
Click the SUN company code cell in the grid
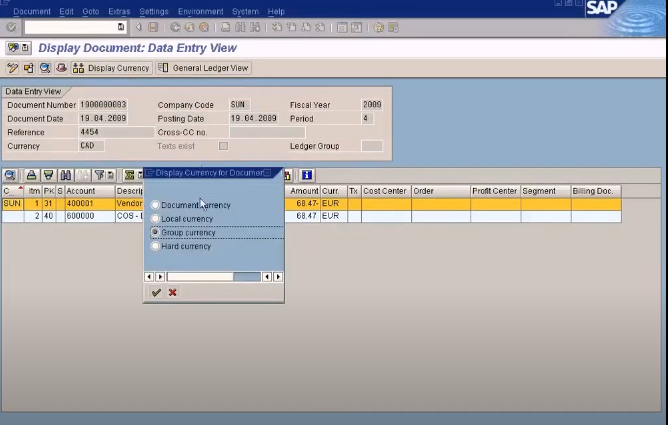coord(12,204)
